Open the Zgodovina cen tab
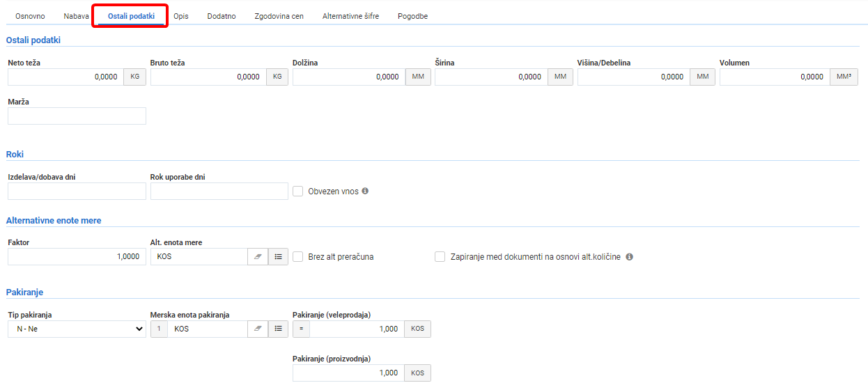 [x=279, y=16]
